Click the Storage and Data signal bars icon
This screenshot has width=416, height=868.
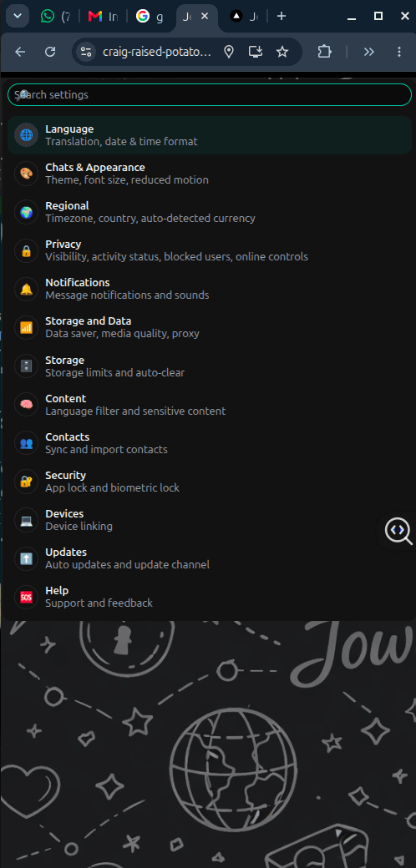coord(26,328)
